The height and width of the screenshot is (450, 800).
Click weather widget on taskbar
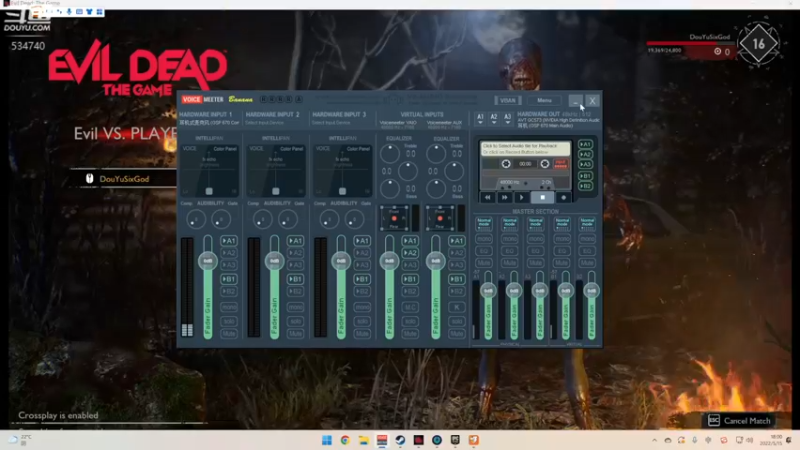coord(20,440)
